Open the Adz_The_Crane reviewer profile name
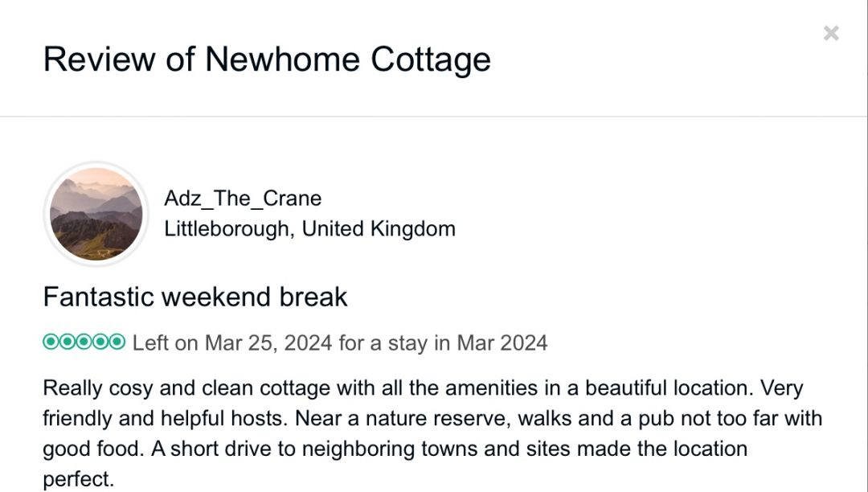 click(243, 199)
